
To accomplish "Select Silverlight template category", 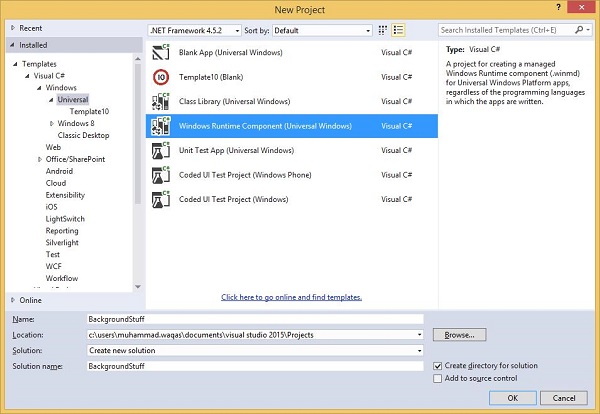I will click(62, 243).
